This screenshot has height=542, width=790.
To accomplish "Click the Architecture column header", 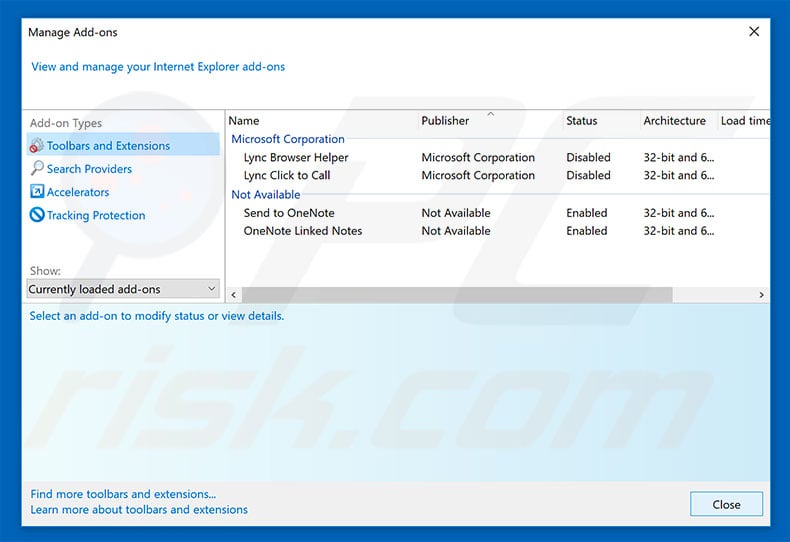I will click(674, 121).
